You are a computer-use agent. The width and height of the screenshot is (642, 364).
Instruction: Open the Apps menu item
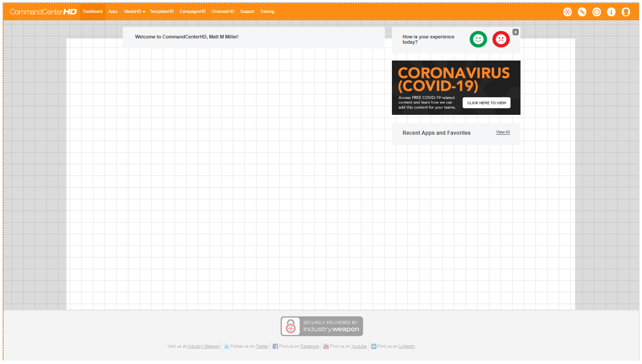(x=113, y=11)
